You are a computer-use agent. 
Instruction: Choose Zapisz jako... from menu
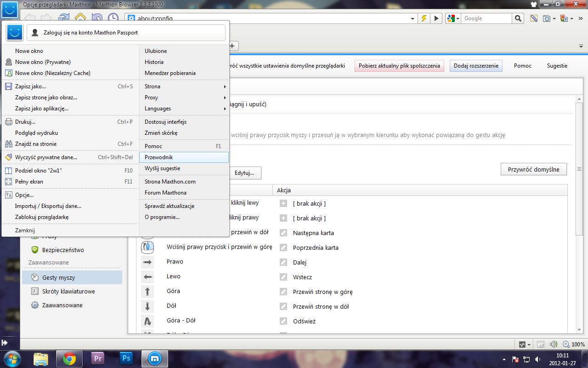tap(70, 86)
